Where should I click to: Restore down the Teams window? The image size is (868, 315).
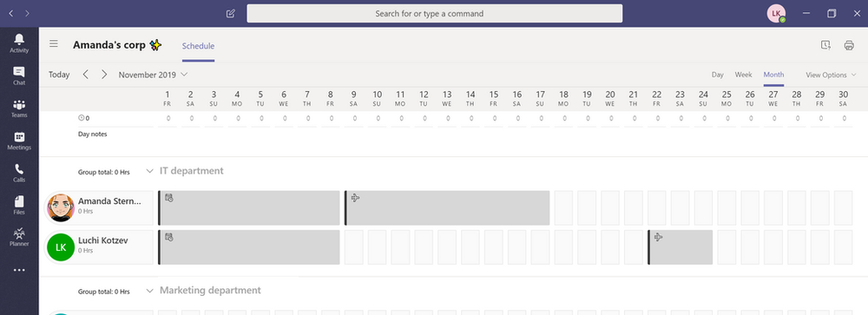pos(832,13)
